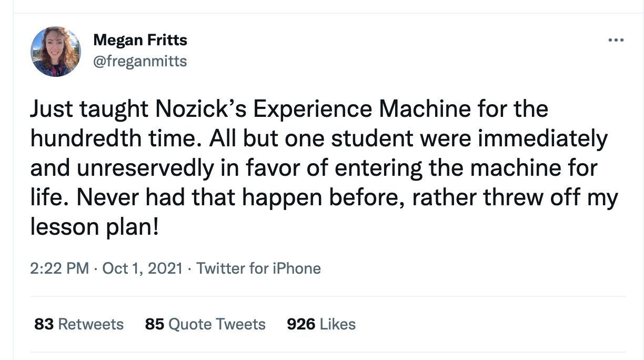Click the display name above the handle
This screenshot has height=360, width=644.
[x=140, y=39]
